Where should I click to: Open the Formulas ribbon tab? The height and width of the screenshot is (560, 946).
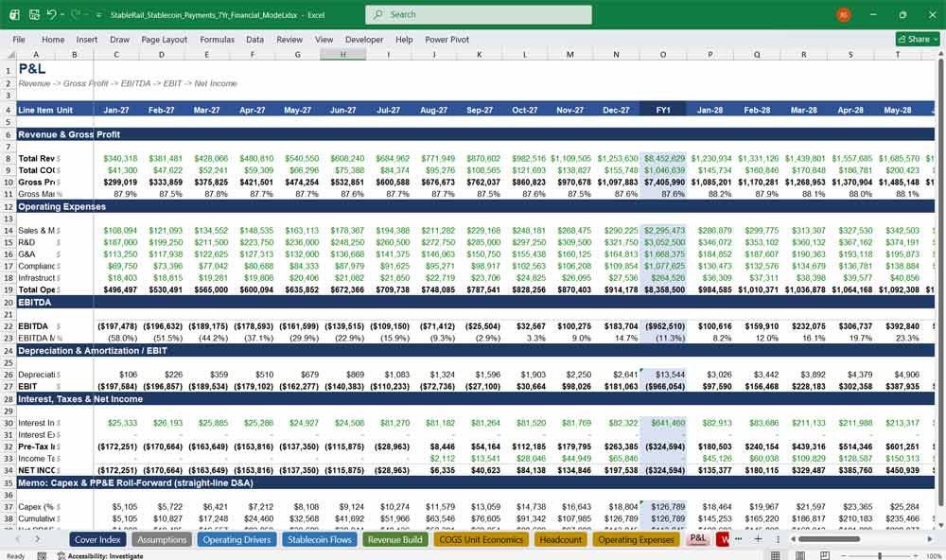coord(218,39)
